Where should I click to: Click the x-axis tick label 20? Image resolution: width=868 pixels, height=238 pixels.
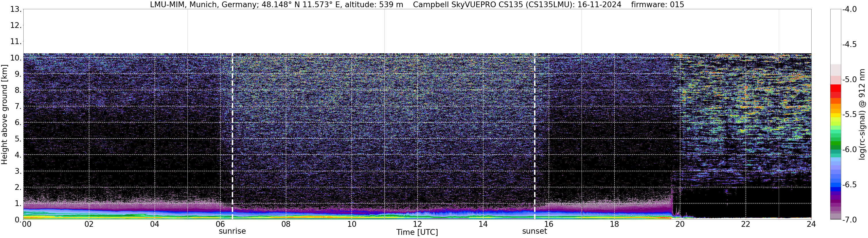pos(680,224)
